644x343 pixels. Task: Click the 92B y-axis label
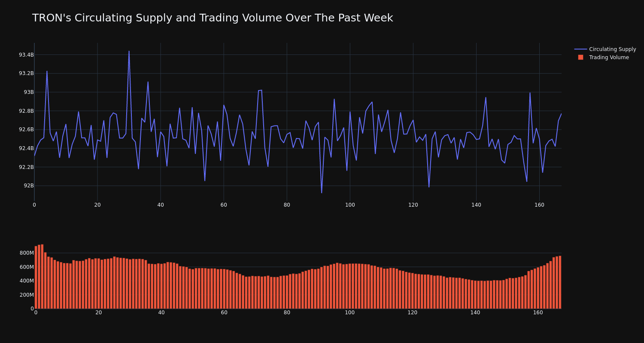coord(29,186)
